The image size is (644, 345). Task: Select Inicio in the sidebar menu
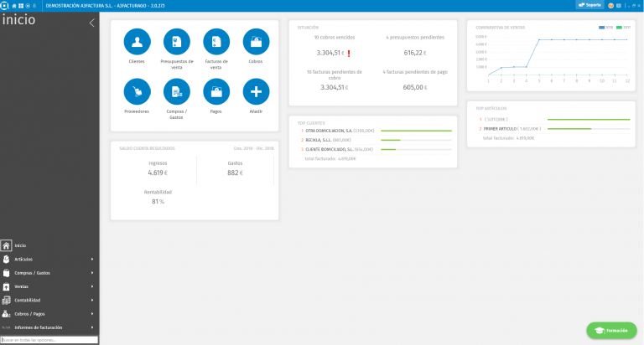[x=20, y=245]
